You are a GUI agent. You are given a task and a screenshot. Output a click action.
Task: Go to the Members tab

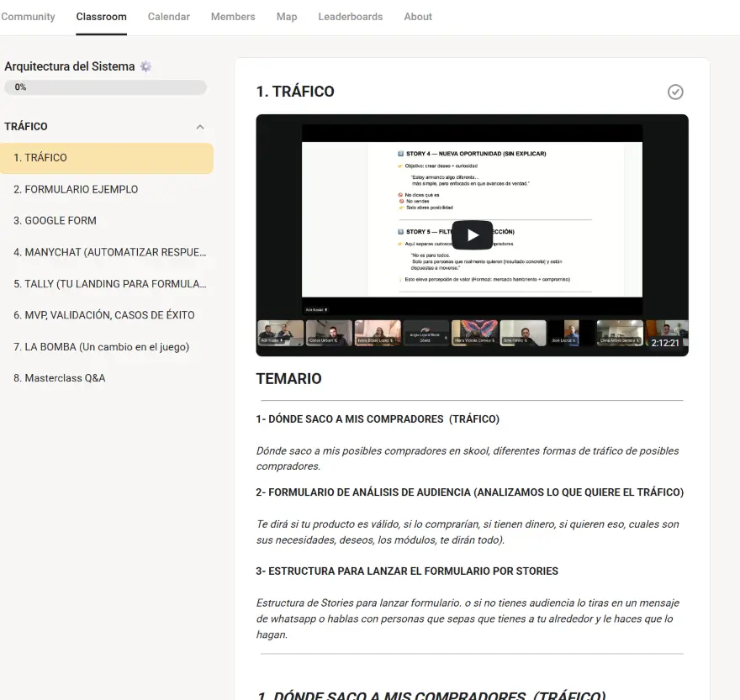233,17
